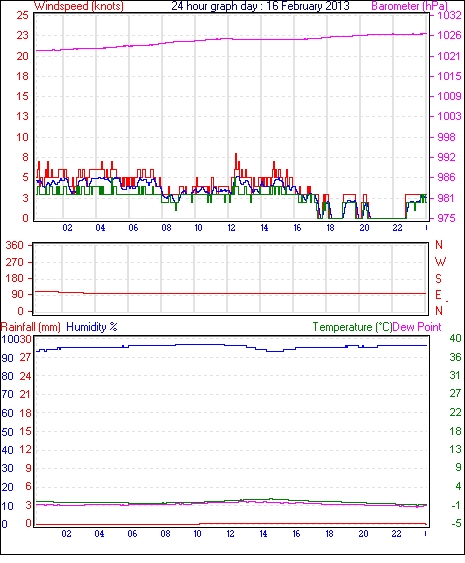Click hour 04 on the bottom graph axis

point(99,534)
